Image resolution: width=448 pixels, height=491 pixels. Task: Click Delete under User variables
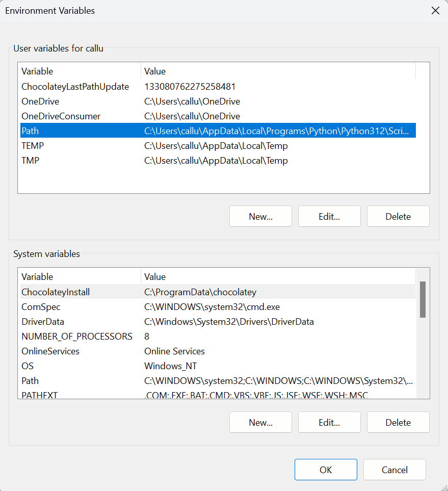coord(398,216)
